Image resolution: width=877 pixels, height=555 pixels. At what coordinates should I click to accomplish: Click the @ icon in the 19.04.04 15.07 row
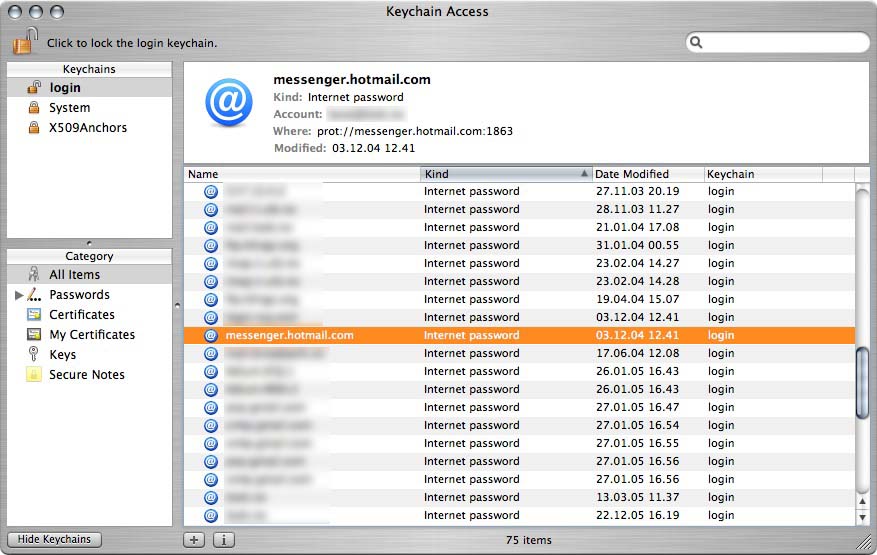[x=211, y=299]
